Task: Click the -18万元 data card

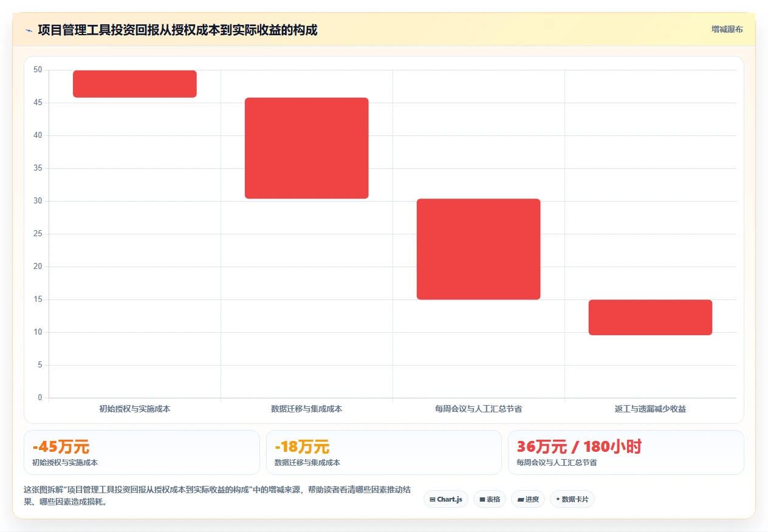Action: [x=384, y=452]
